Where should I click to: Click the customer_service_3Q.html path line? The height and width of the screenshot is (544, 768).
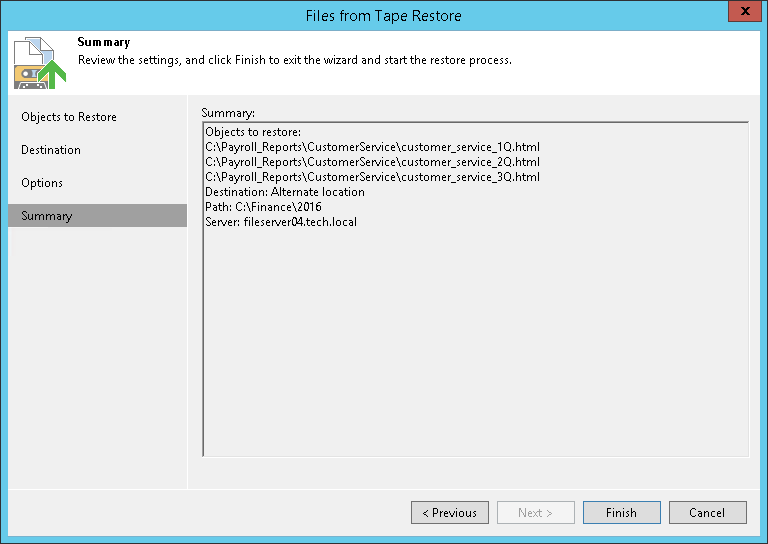[x=372, y=177]
